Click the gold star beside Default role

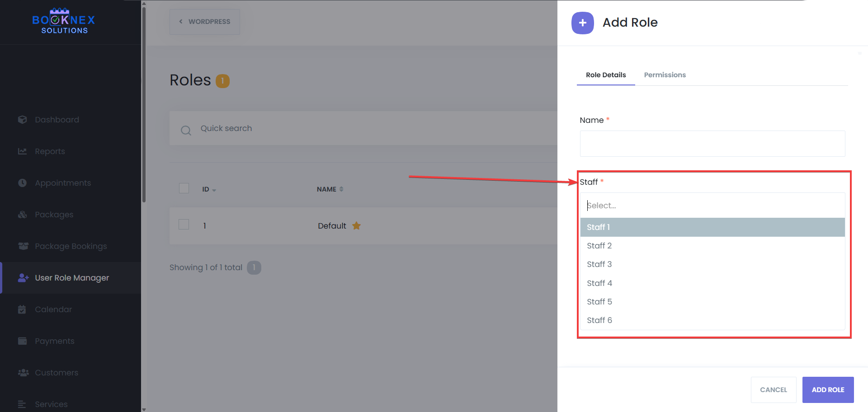pos(356,226)
